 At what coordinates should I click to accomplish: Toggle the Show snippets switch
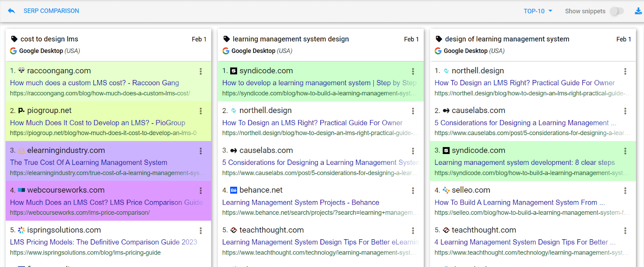point(616,11)
